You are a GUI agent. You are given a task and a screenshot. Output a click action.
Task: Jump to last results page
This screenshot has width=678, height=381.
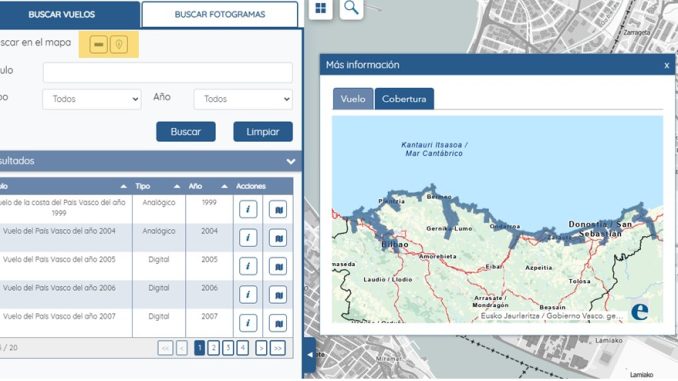278,348
